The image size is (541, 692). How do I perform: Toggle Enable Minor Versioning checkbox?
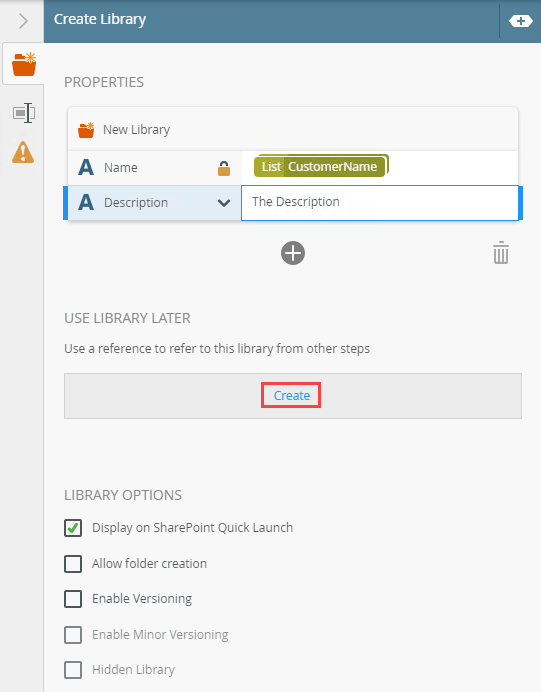[x=73, y=635]
